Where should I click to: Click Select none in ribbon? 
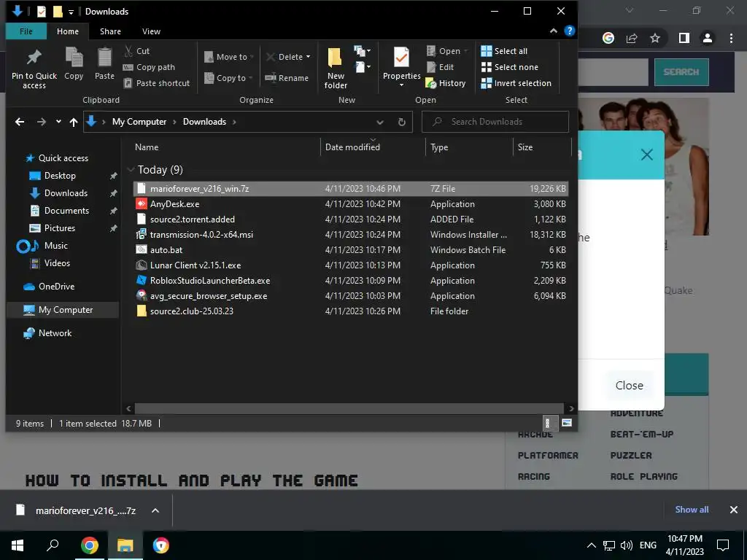(510, 67)
